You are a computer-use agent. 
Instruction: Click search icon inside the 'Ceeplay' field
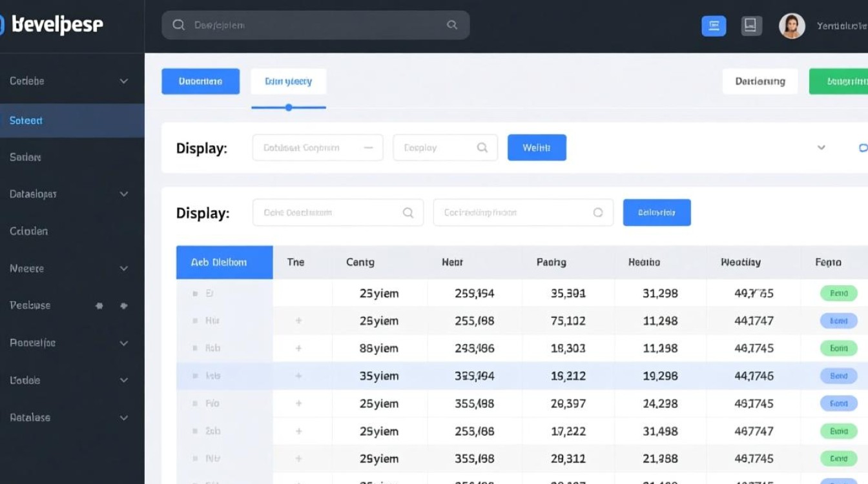[x=482, y=148]
